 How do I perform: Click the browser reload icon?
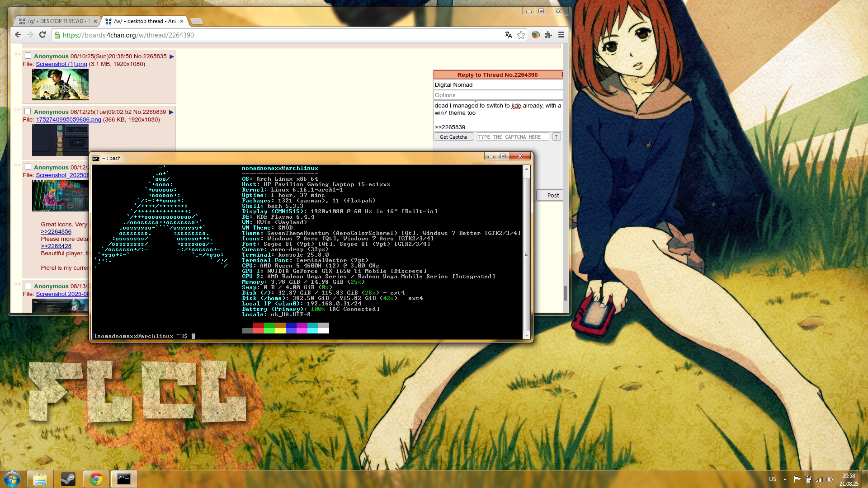pos(42,35)
